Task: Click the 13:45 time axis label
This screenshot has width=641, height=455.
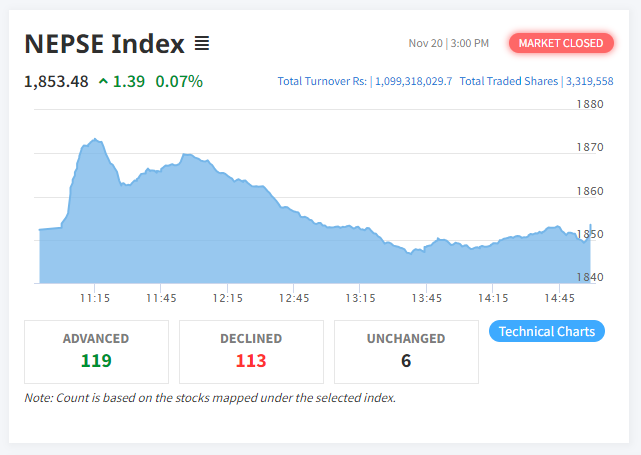Action: 427,298
